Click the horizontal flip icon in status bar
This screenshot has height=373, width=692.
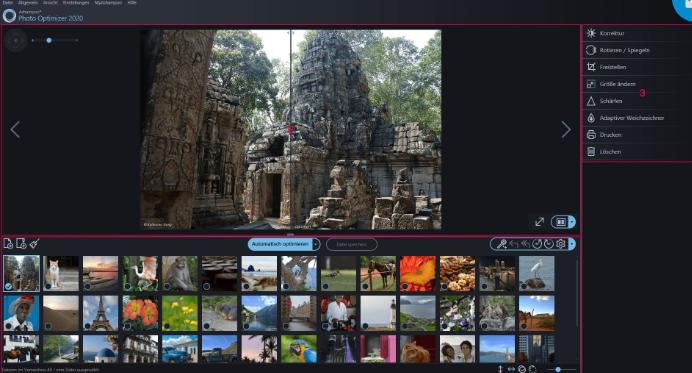pyautogui.click(x=511, y=369)
